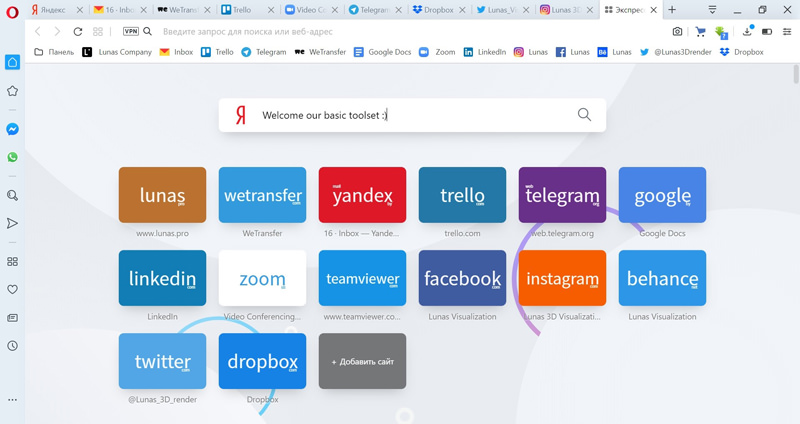
Task: Open the downloads icon
Action: pos(747,32)
